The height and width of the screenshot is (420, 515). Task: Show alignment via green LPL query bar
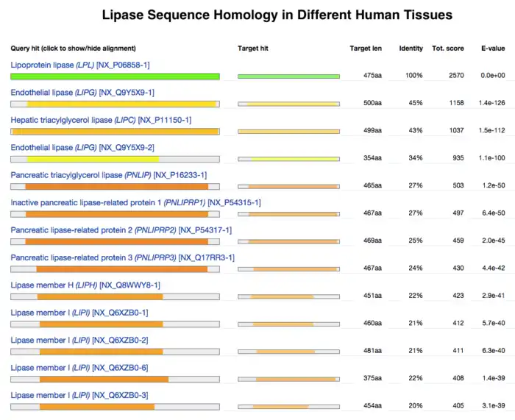click(x=115, y=76)
